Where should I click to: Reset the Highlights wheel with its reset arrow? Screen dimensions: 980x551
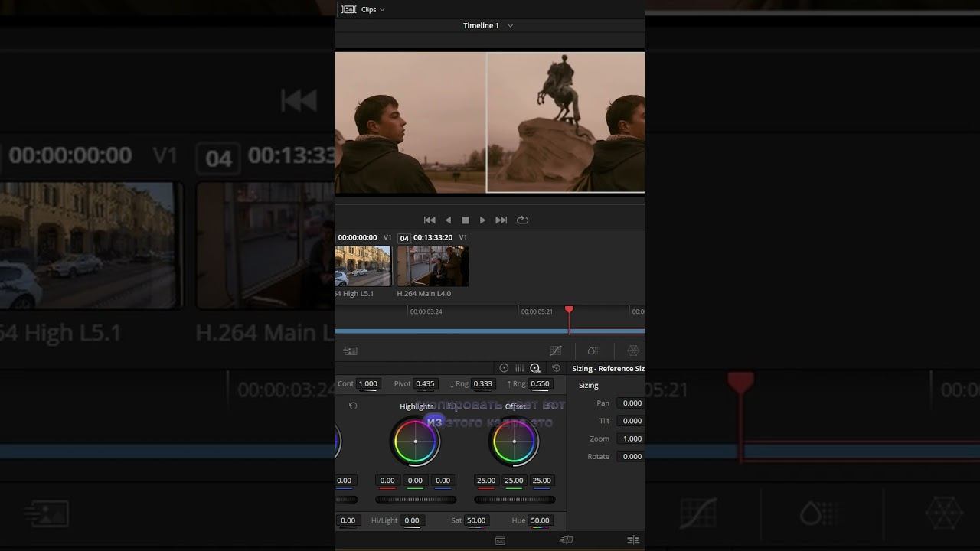tap(353, 406)
